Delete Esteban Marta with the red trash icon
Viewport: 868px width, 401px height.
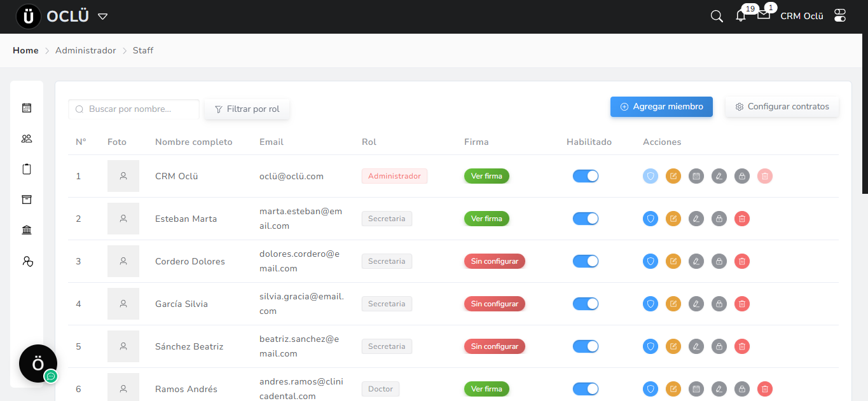pyautogui.click(x=742, y=219)
